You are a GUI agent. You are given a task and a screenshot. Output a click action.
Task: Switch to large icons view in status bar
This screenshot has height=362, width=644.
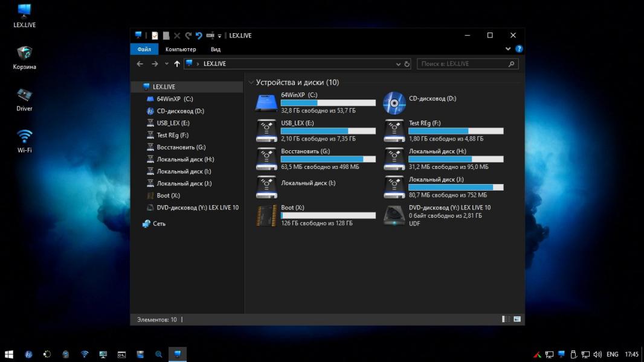pyautogui.click(x=517, y=319)
